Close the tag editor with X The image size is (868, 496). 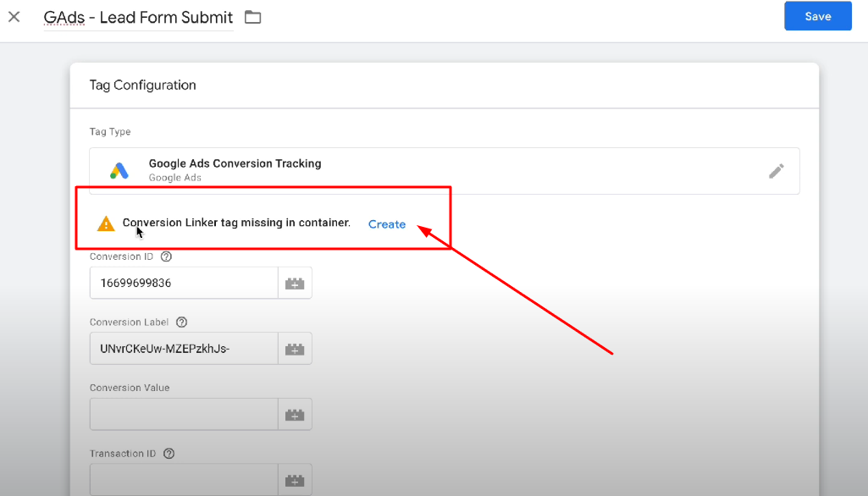tap(14, 17)
